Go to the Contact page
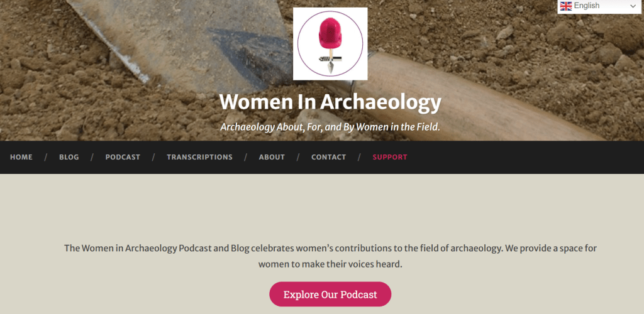Image resolution: width=644 pixels, height=314 pixels. click(328, 157)
